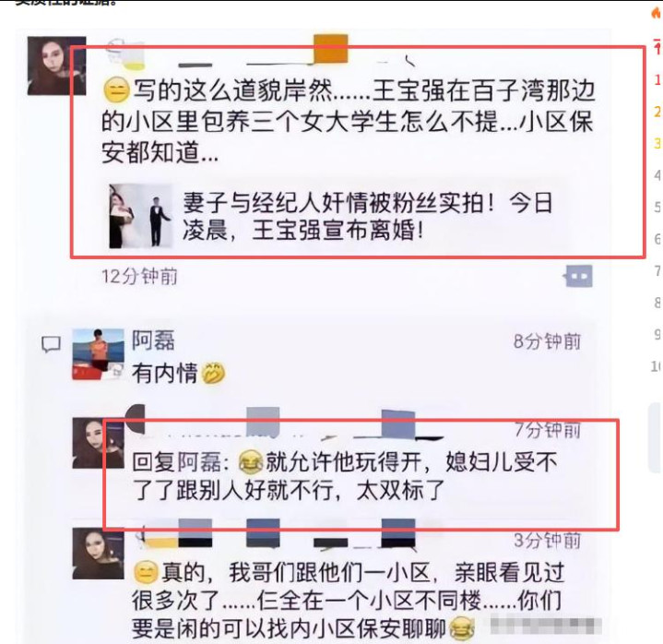Viewport: 663px width, 644px height.
Task: Click the expressionless emoji before 写的这么道貌岸然
Action: pos(116,91)
